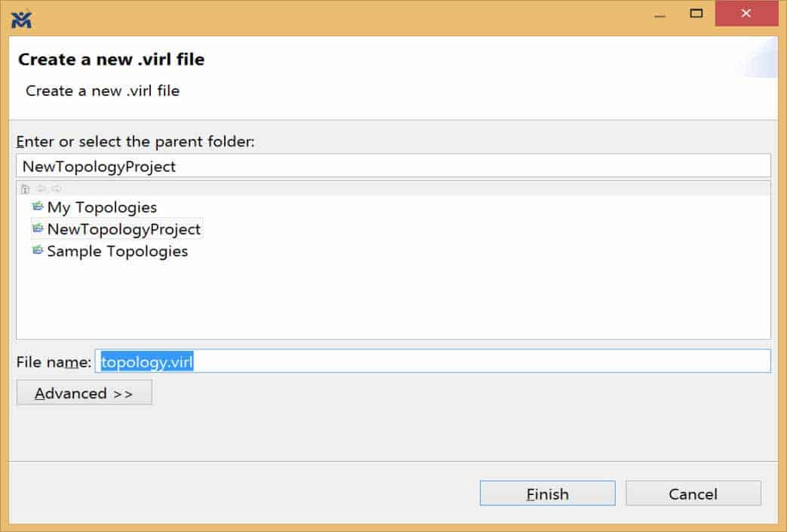Select the Sample Topologies folder label
This screenshot has height=532, width=787.
click(x=118, y=251)
